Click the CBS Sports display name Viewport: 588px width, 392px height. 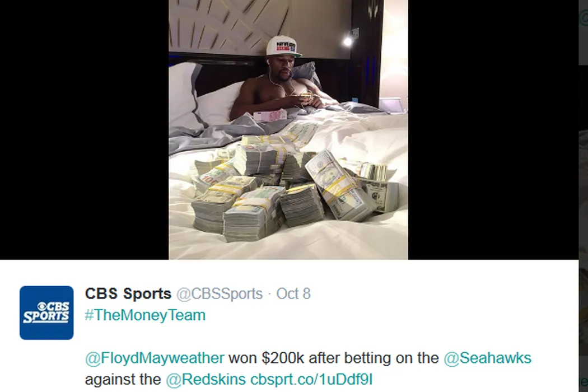[x=128, y=293]
